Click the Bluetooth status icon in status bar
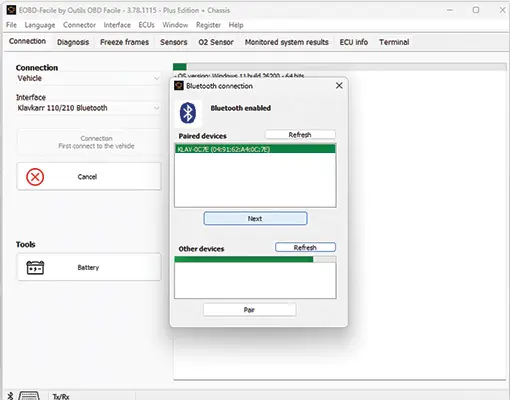Screen dimensions: 510x400 coord(10,396)
